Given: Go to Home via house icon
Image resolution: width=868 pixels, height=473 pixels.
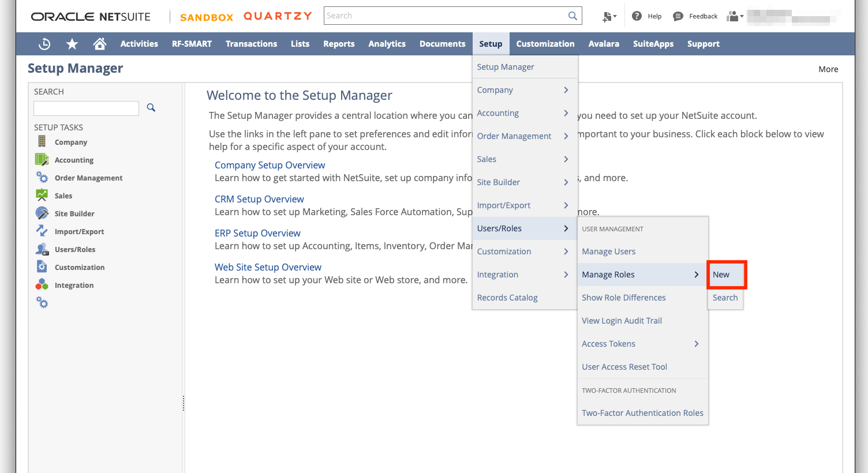Looking at the screenshot, I should (x=100, y=43).
